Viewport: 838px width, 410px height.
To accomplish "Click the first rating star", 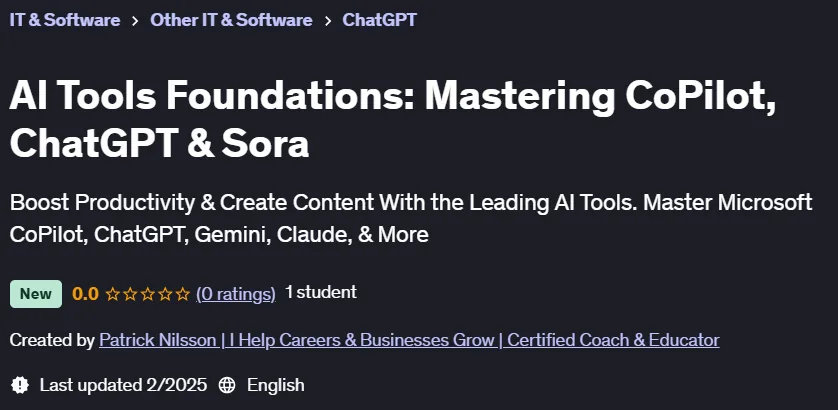I will coord(112,294).
